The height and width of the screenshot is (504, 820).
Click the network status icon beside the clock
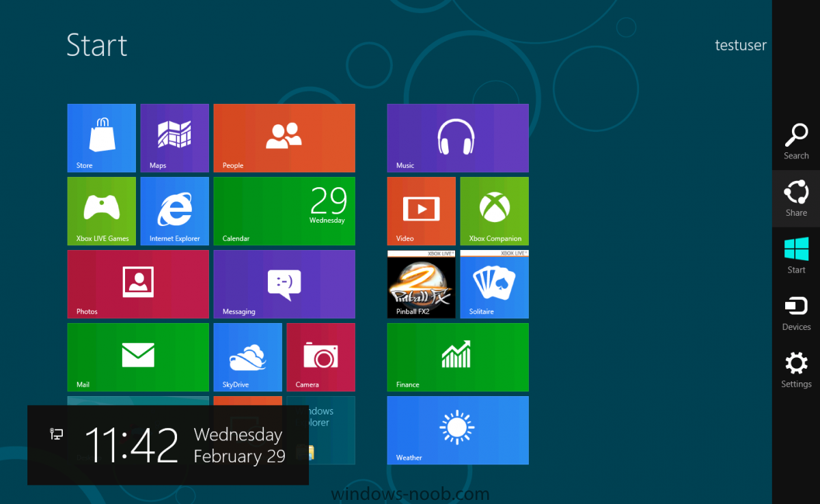[x=57, y=434]
